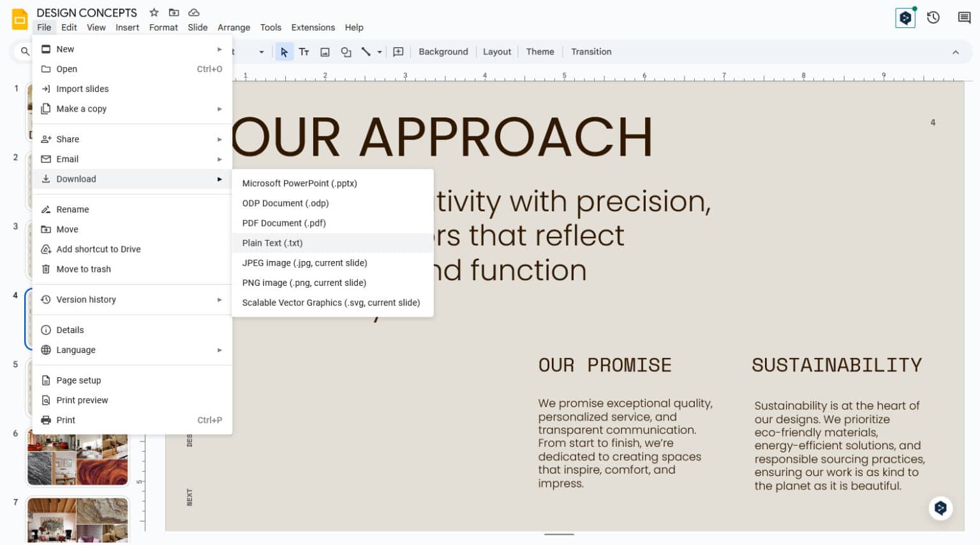
Task: Select the text box tool
Action: pyautogui.click(x=304, y=52)
